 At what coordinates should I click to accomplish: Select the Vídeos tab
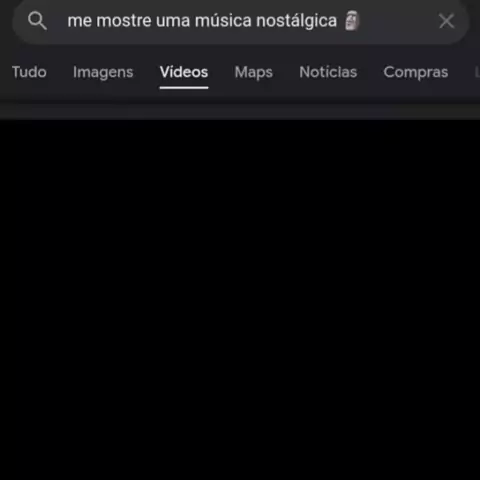(x=184, y=72)
